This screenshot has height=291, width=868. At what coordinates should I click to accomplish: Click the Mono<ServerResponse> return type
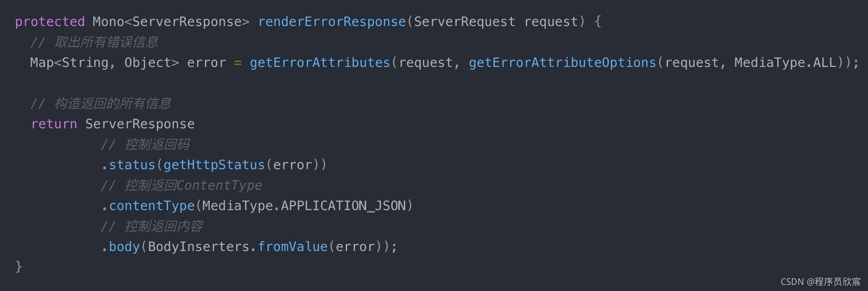pyautogui.click(x=171, y=22)
